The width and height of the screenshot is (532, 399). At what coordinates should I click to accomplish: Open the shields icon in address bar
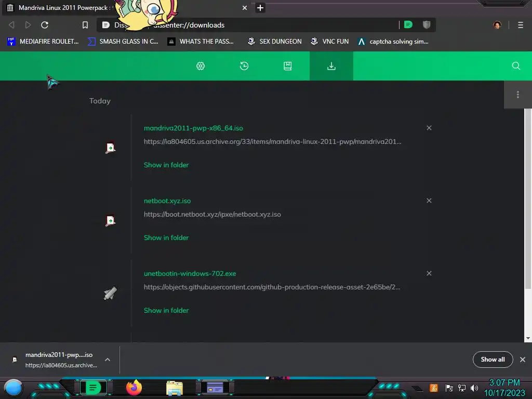point(427,24)
